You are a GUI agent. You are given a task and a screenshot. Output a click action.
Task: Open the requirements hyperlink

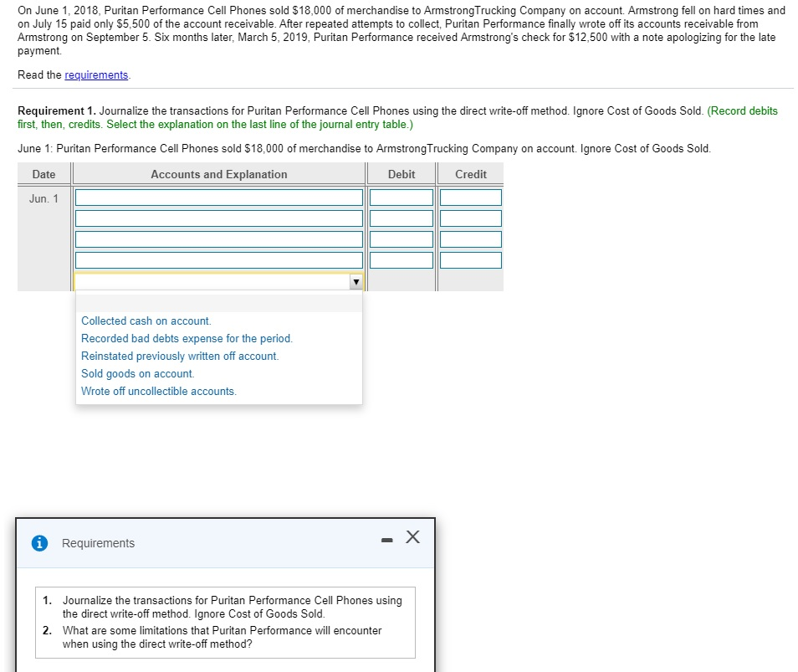tap(95, 74)
